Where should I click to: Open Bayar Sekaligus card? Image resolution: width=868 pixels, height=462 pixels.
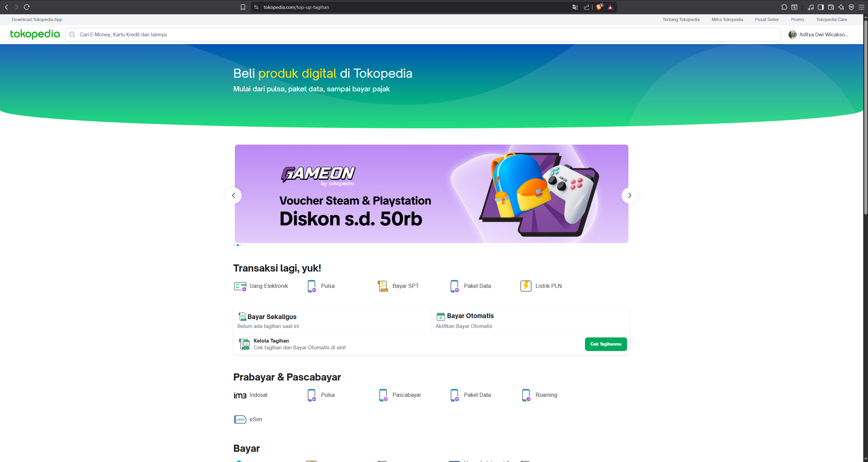click(332, 321)
